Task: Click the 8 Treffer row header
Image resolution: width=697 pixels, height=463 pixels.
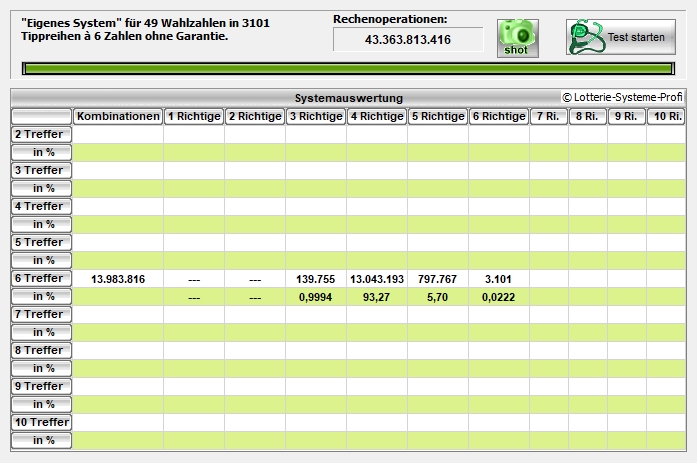Action: (41, 350)
